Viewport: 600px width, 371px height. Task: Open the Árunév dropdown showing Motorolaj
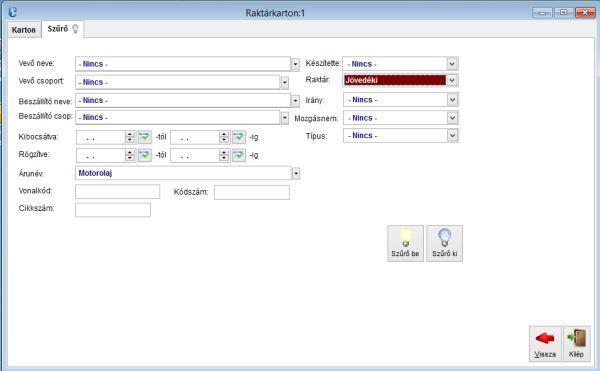tap(296, 173)
